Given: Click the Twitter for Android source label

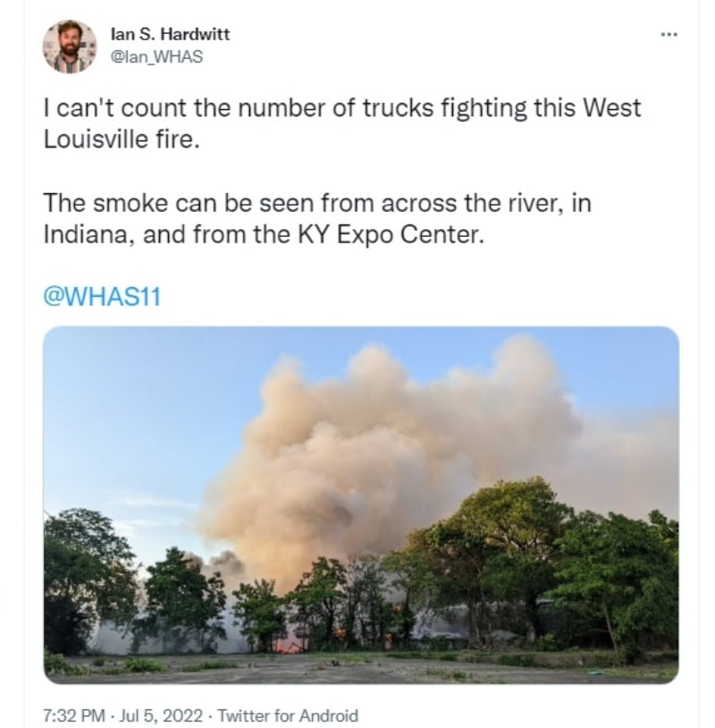Looking at the screenshot, I should tap(288, 715).
